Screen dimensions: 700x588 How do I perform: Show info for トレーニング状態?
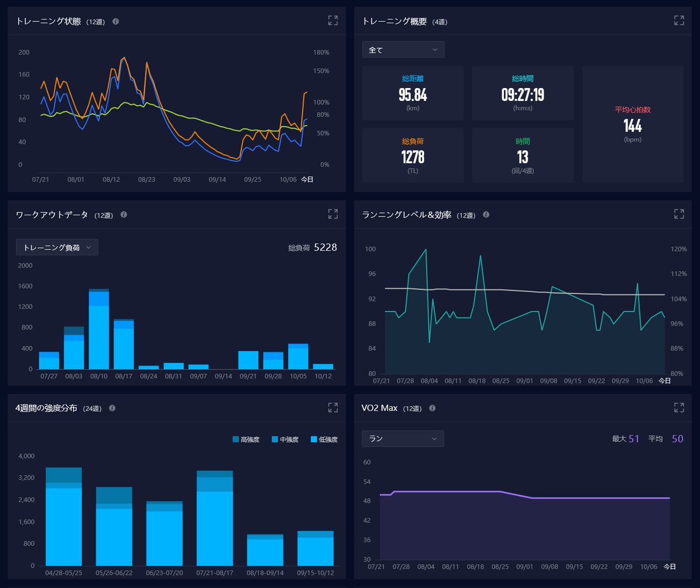116,22
